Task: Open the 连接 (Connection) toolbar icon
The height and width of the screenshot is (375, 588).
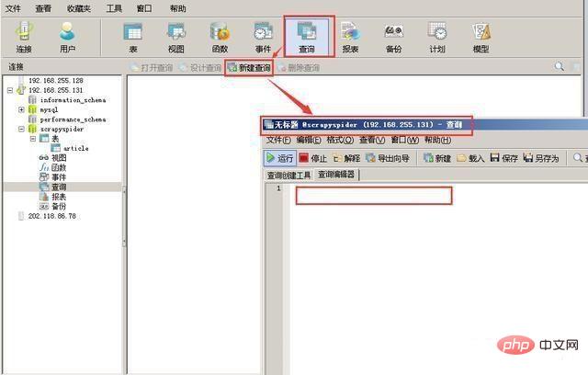Action: click(25, 37)
